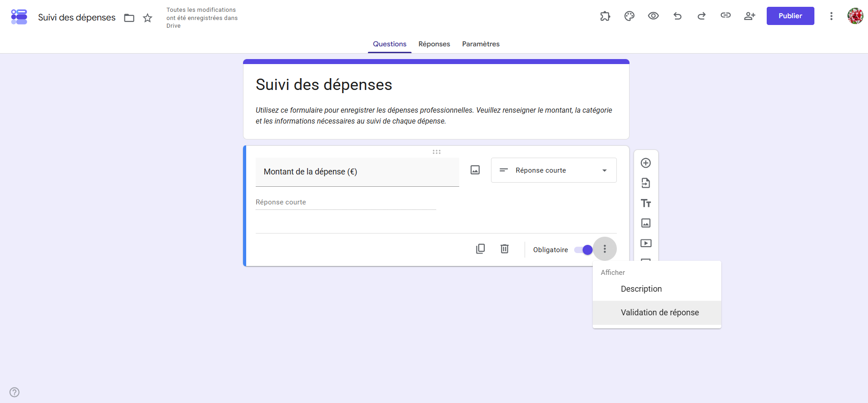The width and height of the screenshot is (868, 403).
Task: Undo the last change
Action: point(678,16)
